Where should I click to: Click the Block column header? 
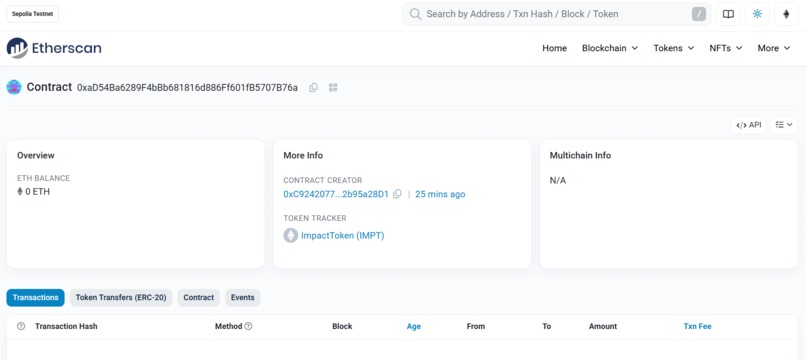point(342,326)
